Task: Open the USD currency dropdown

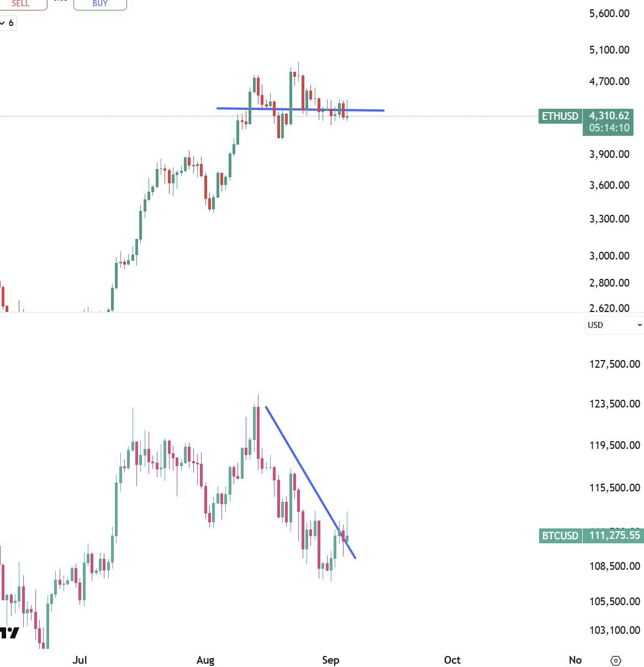Action: click(614, 325)
